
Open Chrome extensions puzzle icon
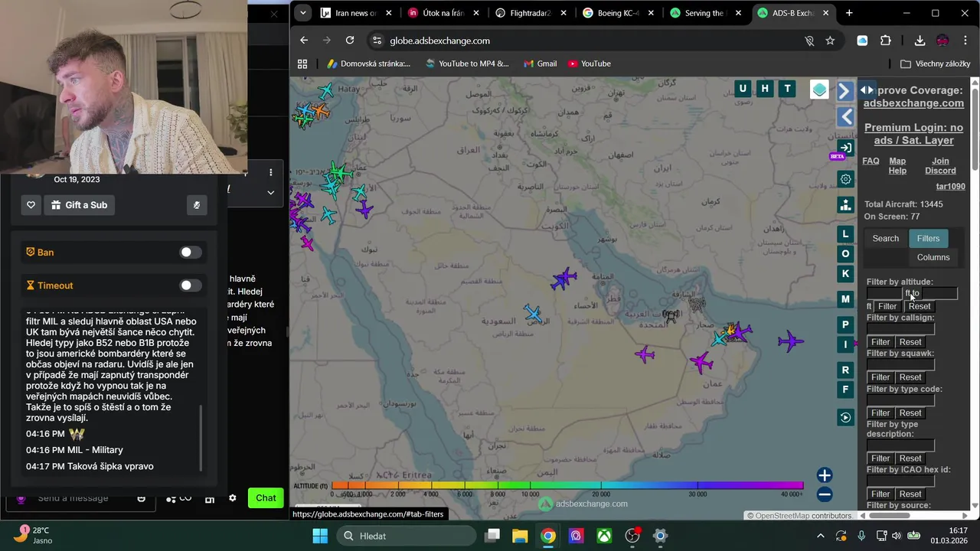[x=886, y=41]
